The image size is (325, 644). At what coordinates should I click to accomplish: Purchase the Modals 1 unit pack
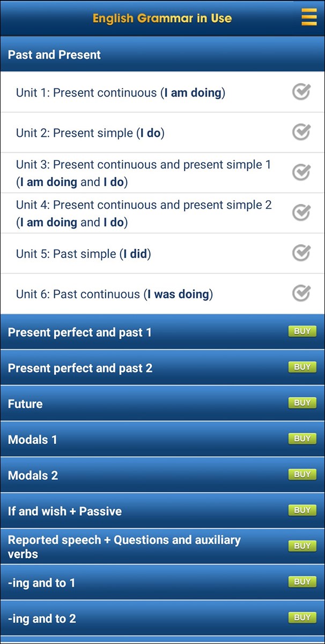click(302, 438)
